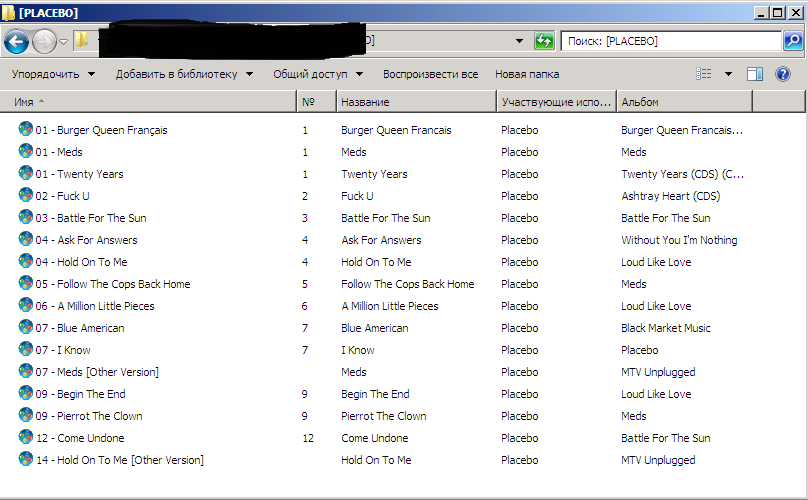Click Новая папка button
This screenshot has height=500, width=808.
click(527, 74)
